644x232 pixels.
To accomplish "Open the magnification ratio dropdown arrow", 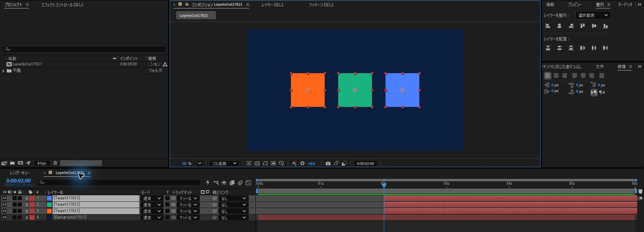I will click(x=200, y=164).
